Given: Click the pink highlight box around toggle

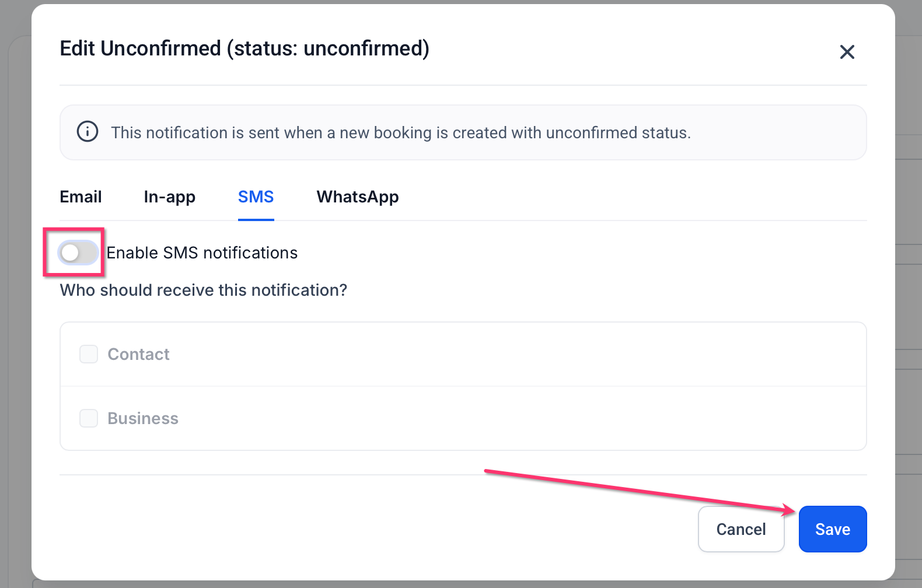Looking at the screenshot, I should tap(74, 252).
